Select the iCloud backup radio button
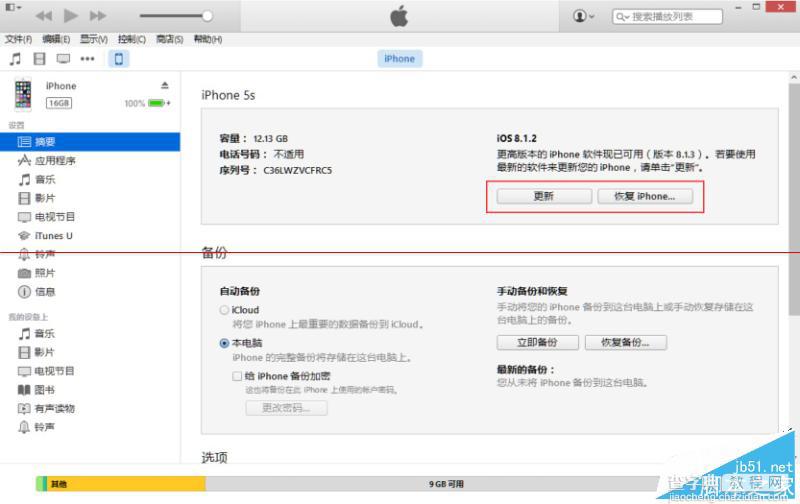Screen dimensions: 800x504 [224, 310]
